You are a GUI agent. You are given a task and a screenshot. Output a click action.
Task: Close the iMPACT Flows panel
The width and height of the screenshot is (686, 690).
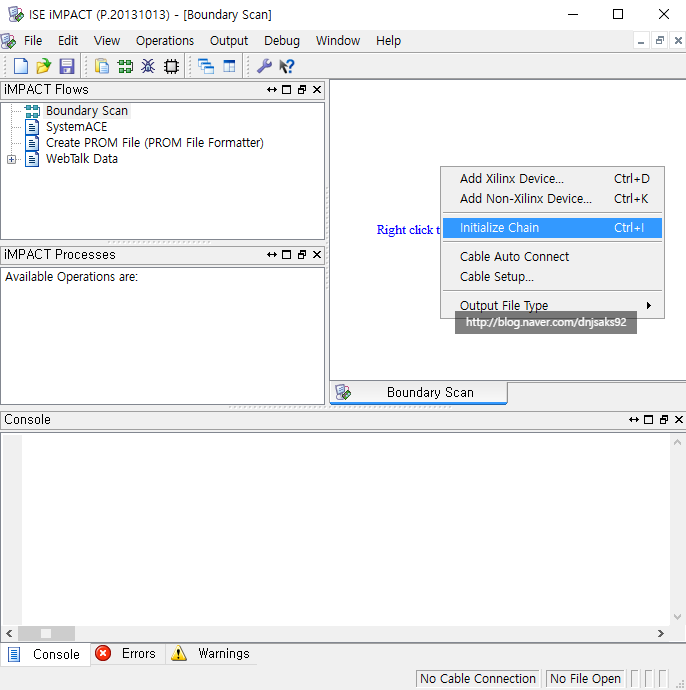tap(317, 90)
